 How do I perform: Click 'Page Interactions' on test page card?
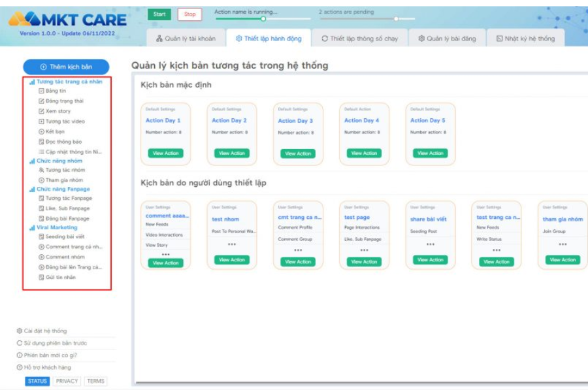362,228
